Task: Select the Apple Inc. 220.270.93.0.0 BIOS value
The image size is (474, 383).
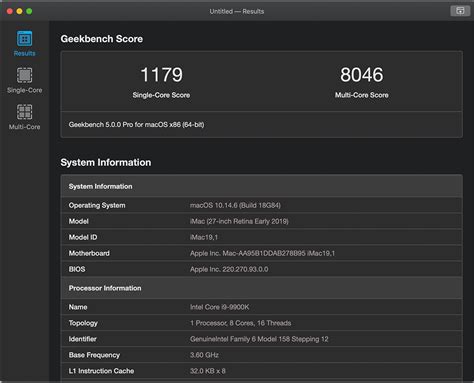Action: click(x=229, y=269)
